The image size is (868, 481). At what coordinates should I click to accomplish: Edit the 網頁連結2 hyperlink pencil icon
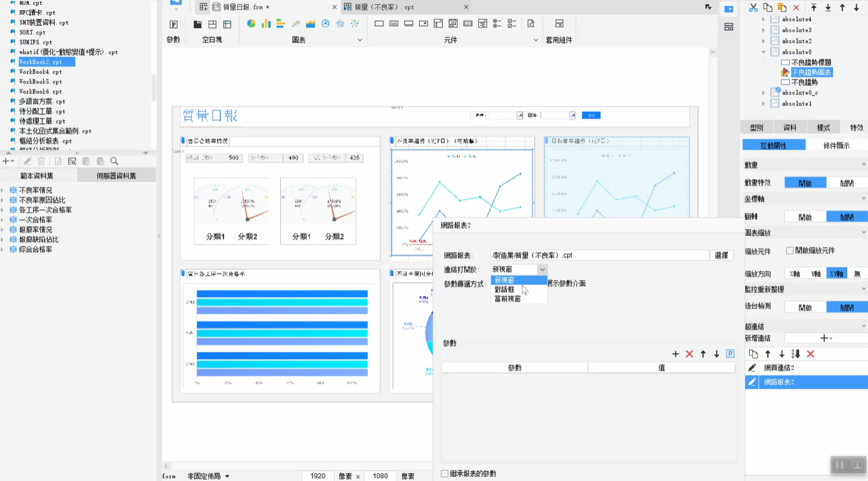pyautogui.click(x=752, y=368)
